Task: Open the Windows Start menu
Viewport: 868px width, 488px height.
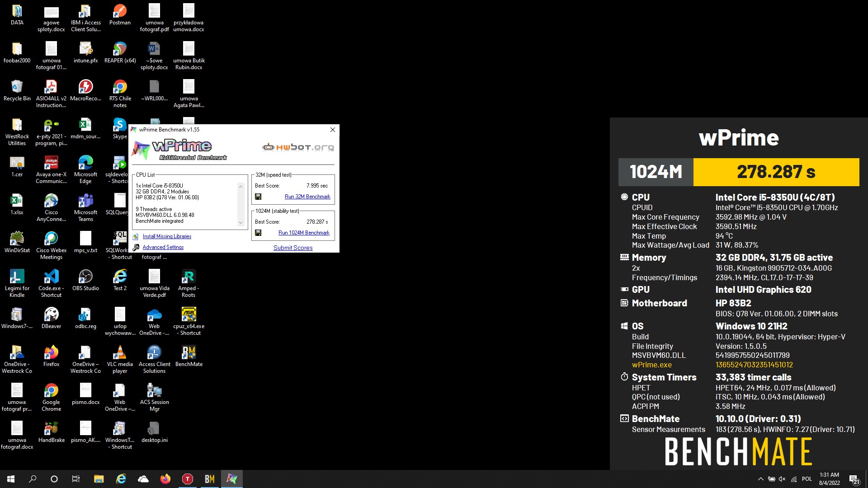Action: [x=11, y=479]
